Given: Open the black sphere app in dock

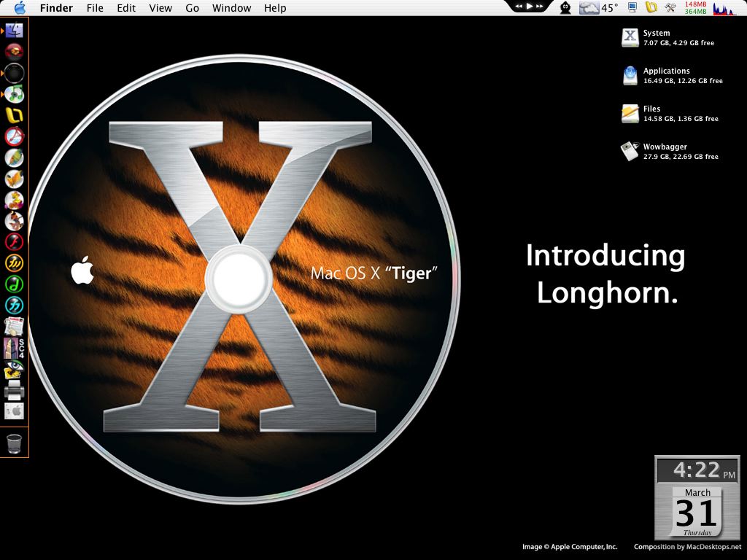Looking at the screenshot, I should click(x=15, y=73).
